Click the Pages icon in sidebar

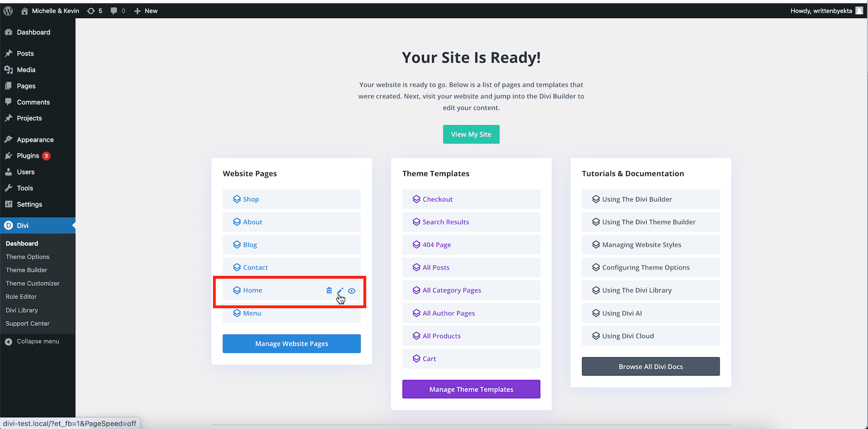[x=9, y=86]
